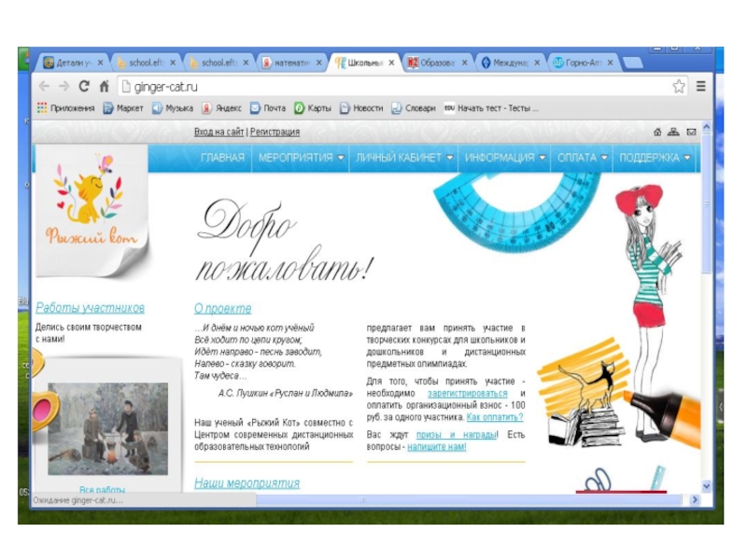This screenshot has width=747, height=560.
Task: Open the О проекте heading link
Action: [222, 309]
